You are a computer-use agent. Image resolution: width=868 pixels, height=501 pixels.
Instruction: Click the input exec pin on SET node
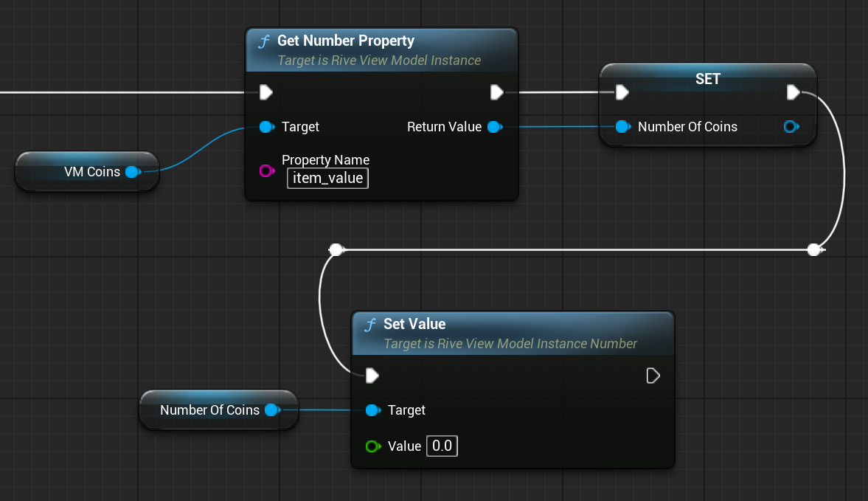click(x=622, y=92)
